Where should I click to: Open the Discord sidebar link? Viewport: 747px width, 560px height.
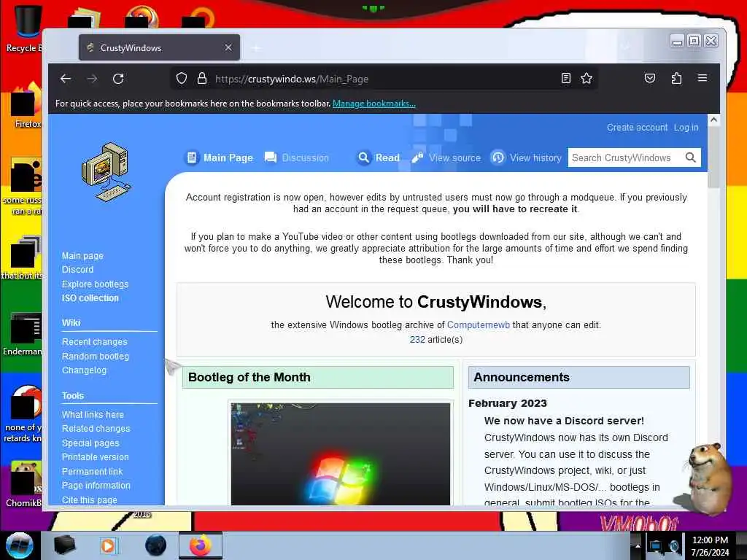tap(77, 270)
